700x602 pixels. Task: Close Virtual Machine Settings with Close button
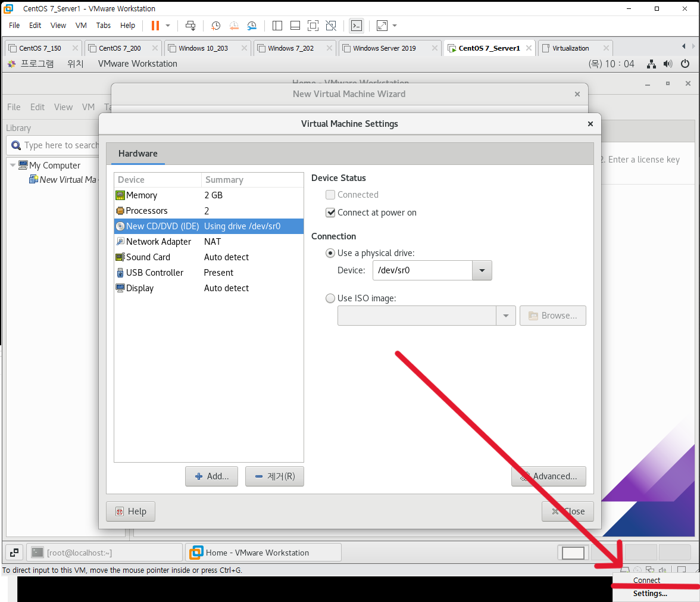(568, 512)
